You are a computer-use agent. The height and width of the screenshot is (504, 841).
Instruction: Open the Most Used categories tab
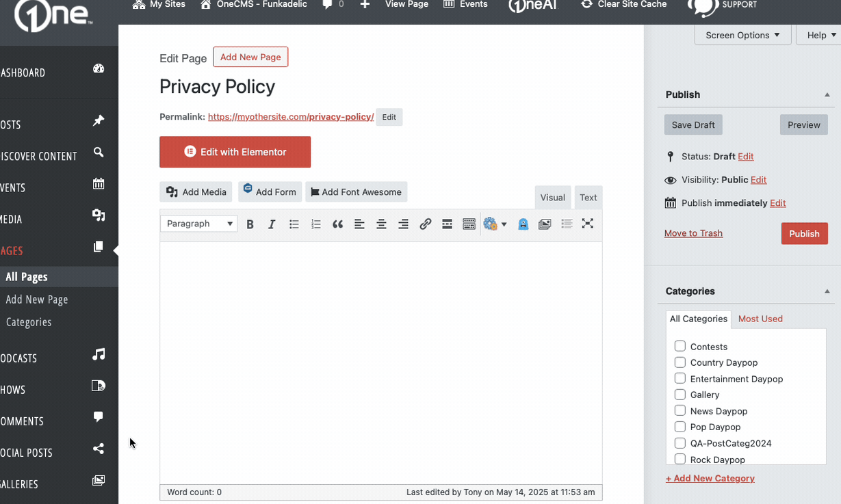coord(760,318)
